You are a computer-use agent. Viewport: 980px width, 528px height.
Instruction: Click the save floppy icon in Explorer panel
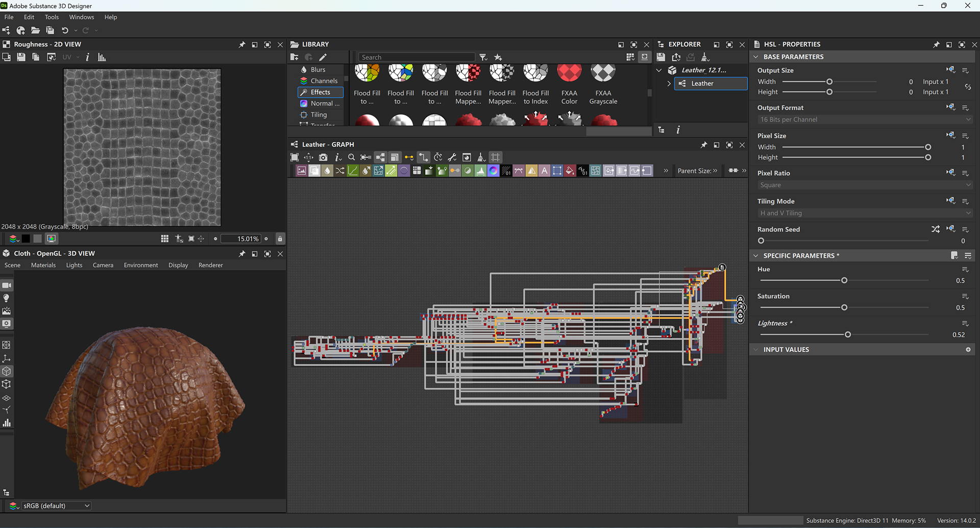pyautogui.click(x=661, y=57)
